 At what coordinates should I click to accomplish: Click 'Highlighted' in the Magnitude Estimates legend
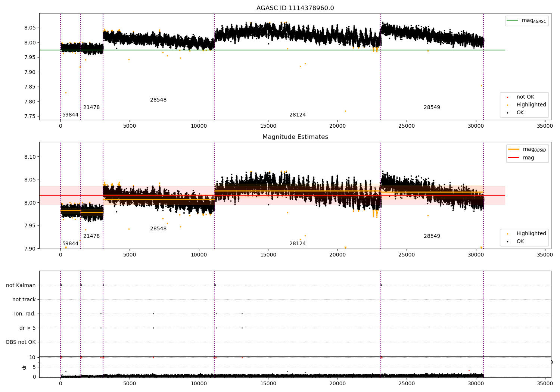pos(531,234)
